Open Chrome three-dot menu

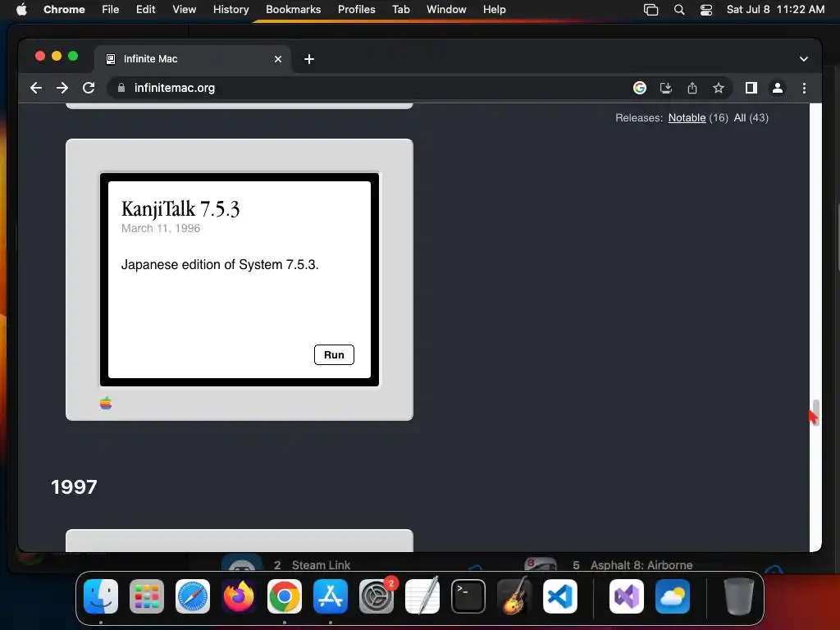804,88
